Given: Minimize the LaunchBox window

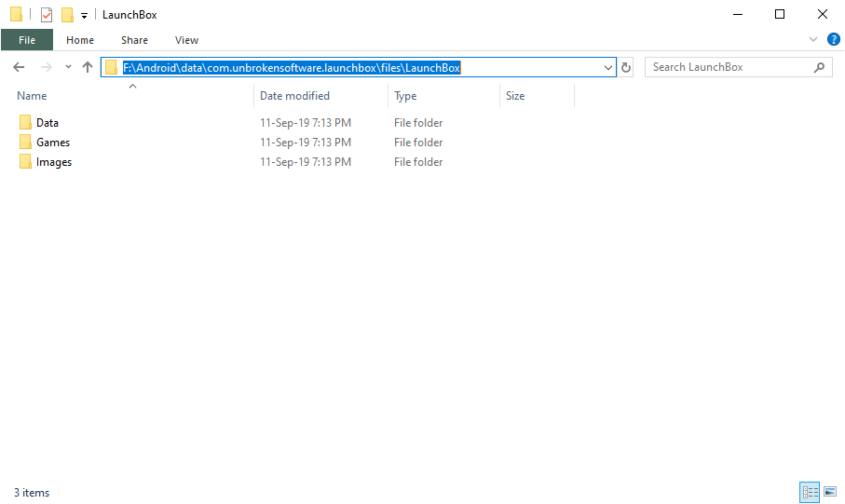Looking at the screenshot, I should pyautogui.click(x=738, y=15).
